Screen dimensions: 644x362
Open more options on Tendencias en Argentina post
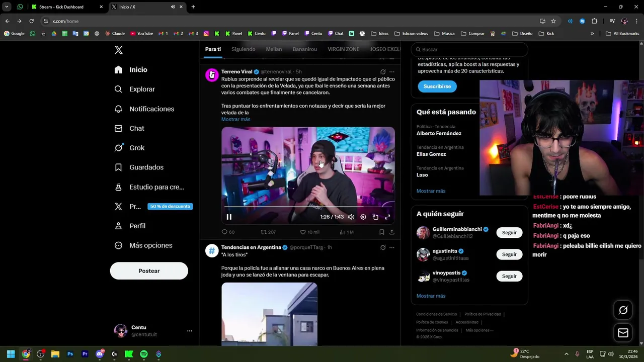click(x=392, y=247)
